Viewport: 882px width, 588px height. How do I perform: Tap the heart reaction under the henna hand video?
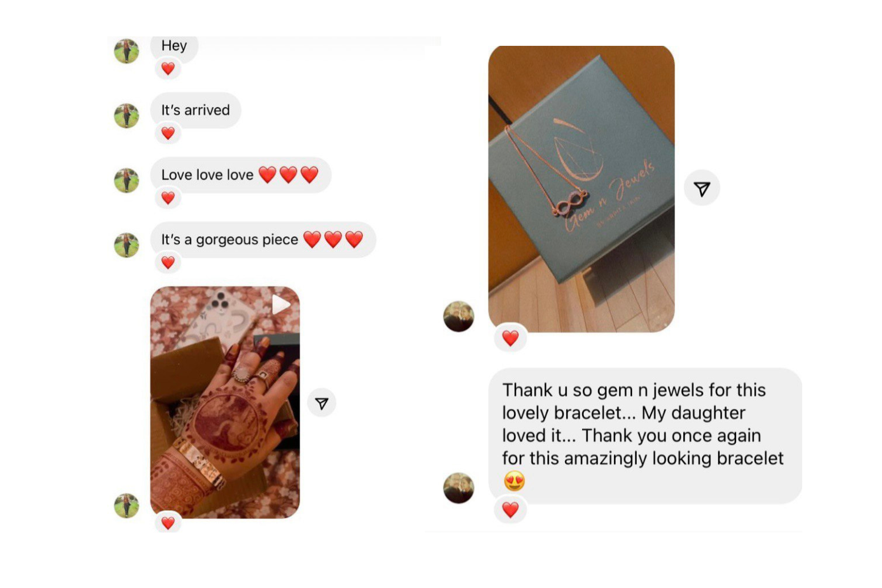[x=168, y=522]
